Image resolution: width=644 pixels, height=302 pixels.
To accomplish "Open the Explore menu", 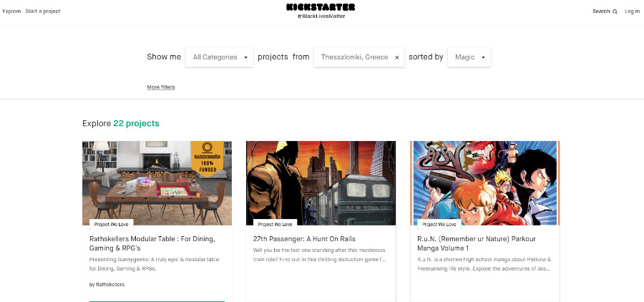I will (11, 11).
